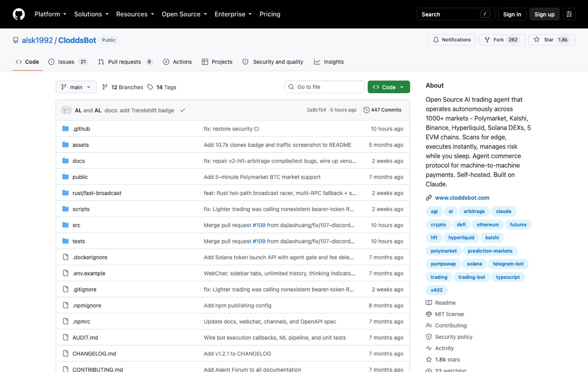Click the Readme book icon

click(x=429, y=303)
